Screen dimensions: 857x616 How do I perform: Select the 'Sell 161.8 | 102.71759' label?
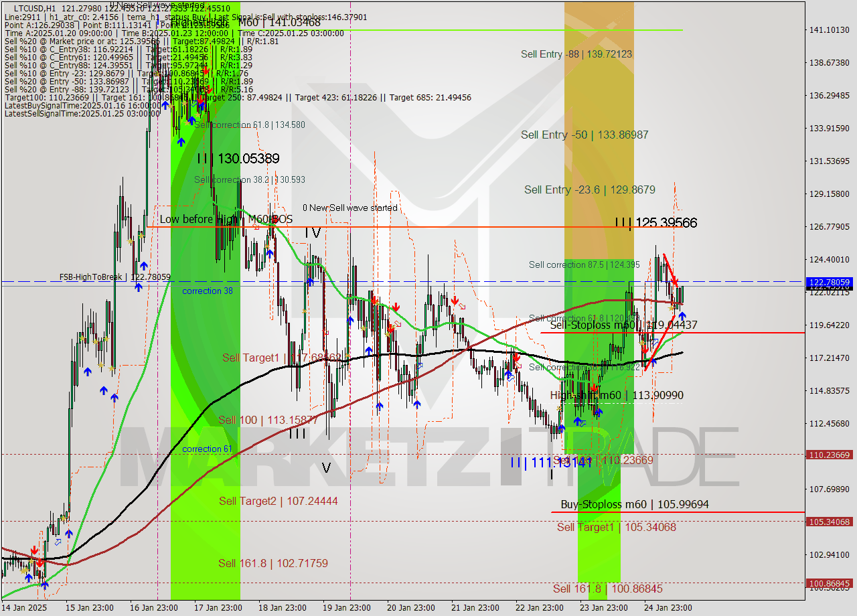tap(273, 563)
